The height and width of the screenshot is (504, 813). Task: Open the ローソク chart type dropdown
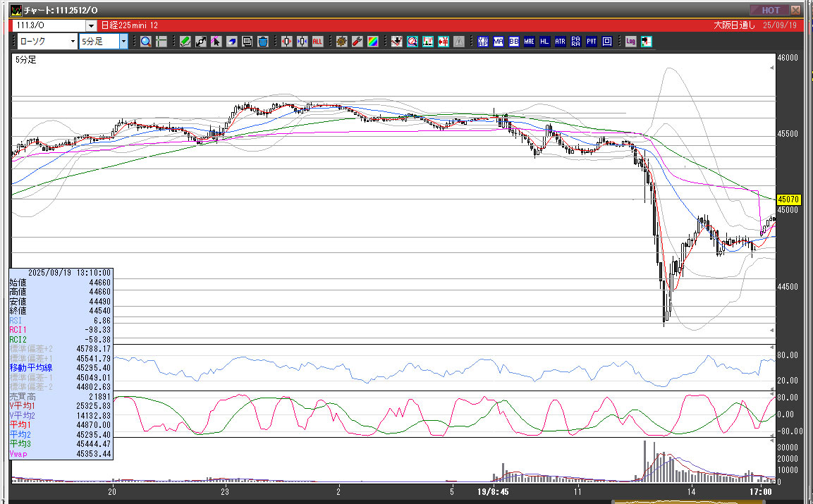tap(73, 42)
